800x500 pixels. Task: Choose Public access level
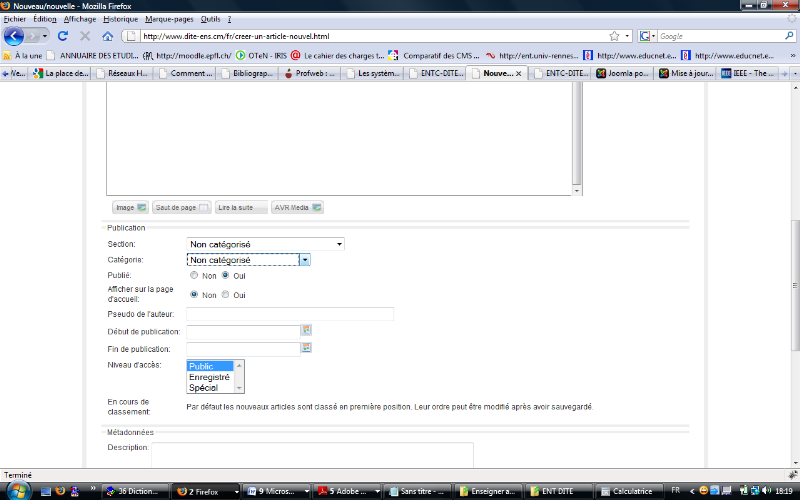[210, 366]
